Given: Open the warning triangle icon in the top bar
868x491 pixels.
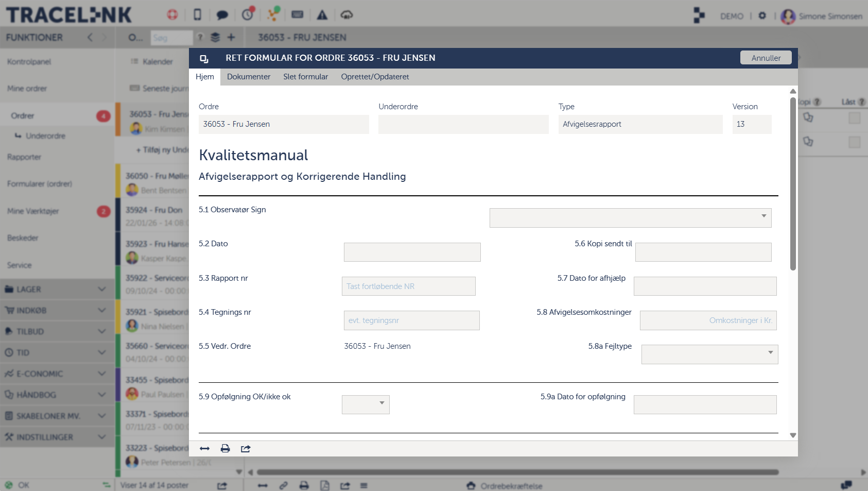Looking at the screenshot, I should [322, 15].
